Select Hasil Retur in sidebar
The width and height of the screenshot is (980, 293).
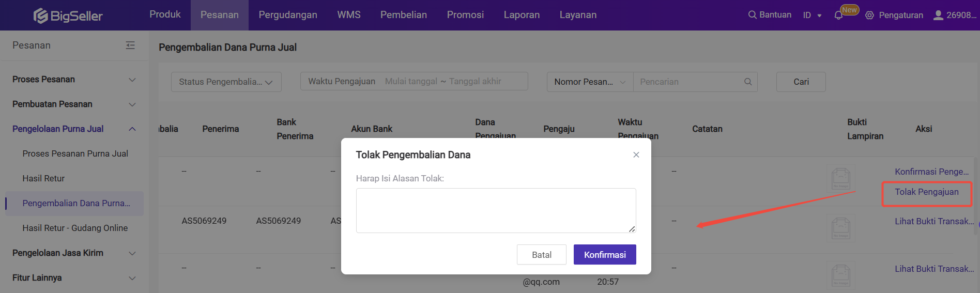[x=43, y=178]
